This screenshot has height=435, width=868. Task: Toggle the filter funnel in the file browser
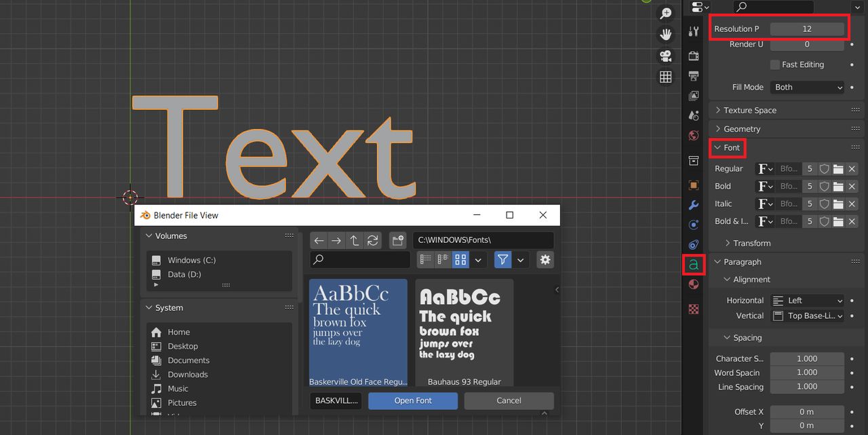pos(502,260)
